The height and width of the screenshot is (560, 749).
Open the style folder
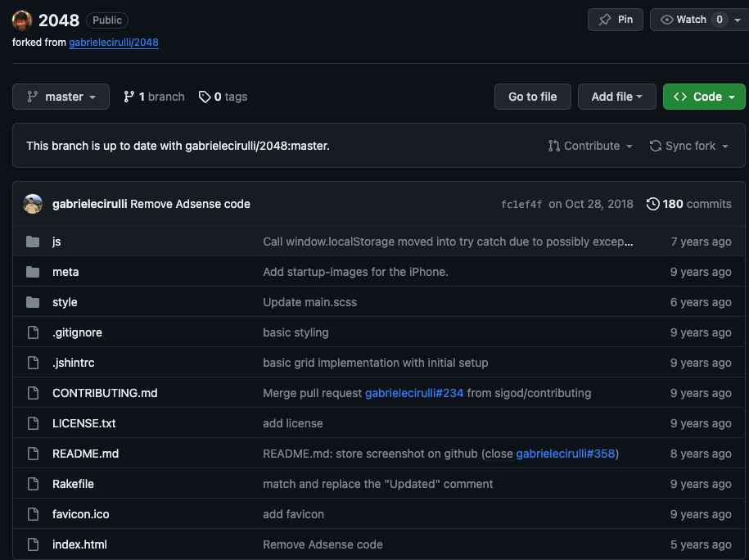coord(65,302)
